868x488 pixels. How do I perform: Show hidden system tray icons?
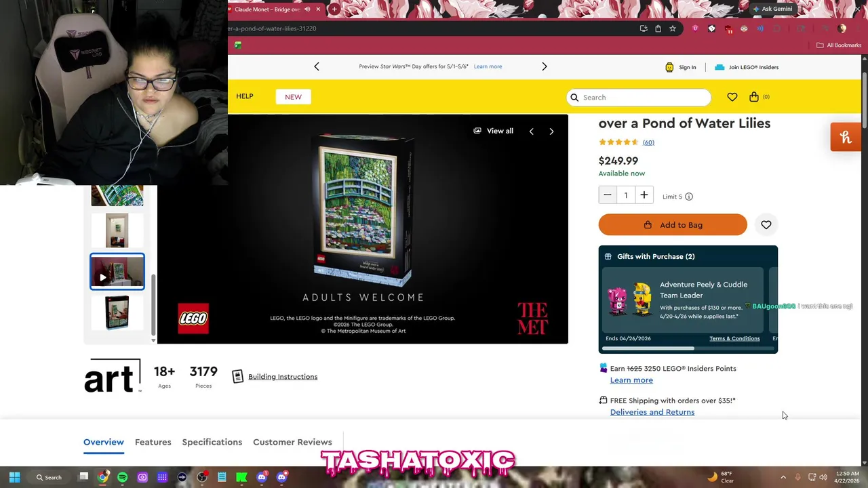pos(783,477)
